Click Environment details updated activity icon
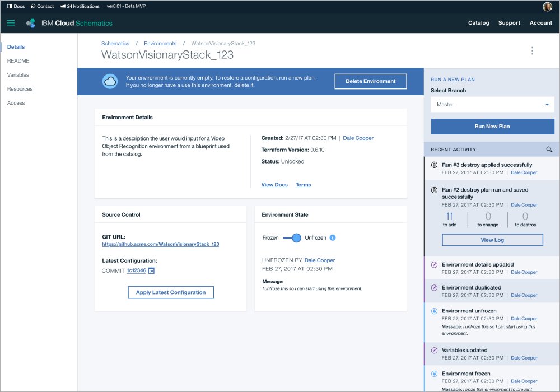Image resolution: width=560 pixels, height=392 pixels. 435,264
